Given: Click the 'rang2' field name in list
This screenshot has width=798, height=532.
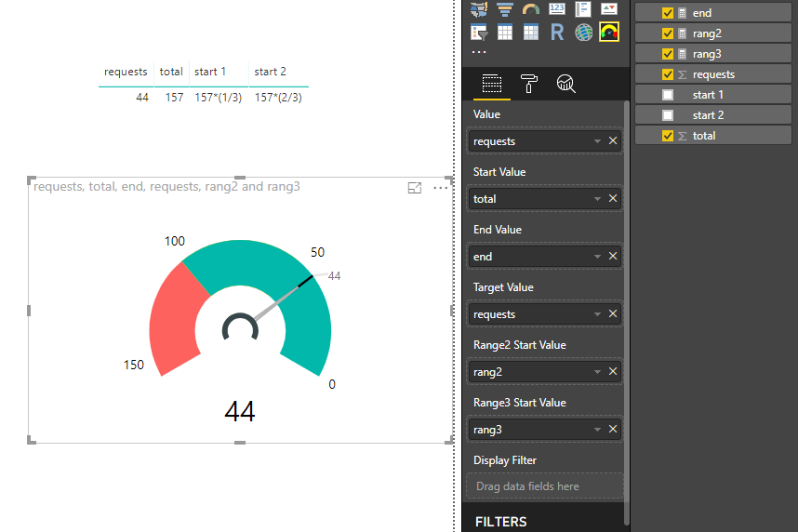Looking at the screenshot, I should [x=707, y=33].
